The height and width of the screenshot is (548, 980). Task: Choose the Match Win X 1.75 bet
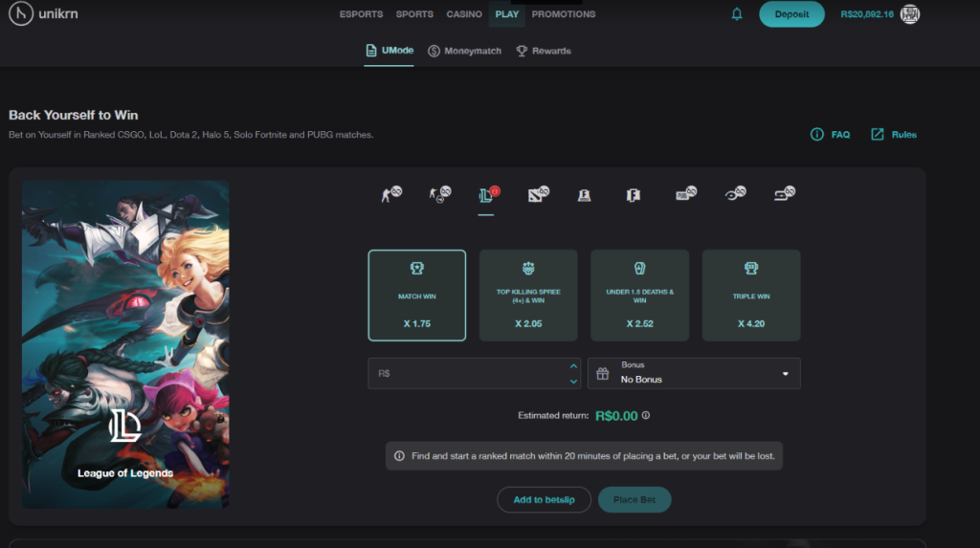click(x=417, y=296)
